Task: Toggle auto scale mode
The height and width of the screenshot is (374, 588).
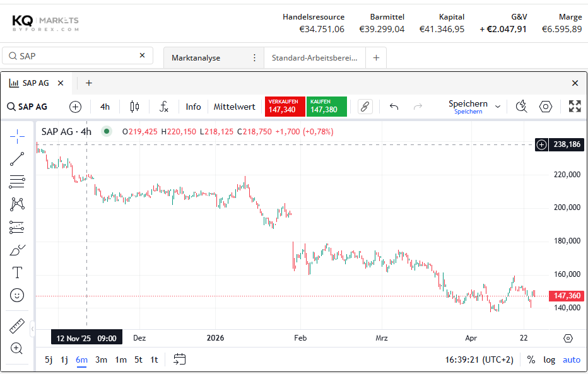Action: 572,359
